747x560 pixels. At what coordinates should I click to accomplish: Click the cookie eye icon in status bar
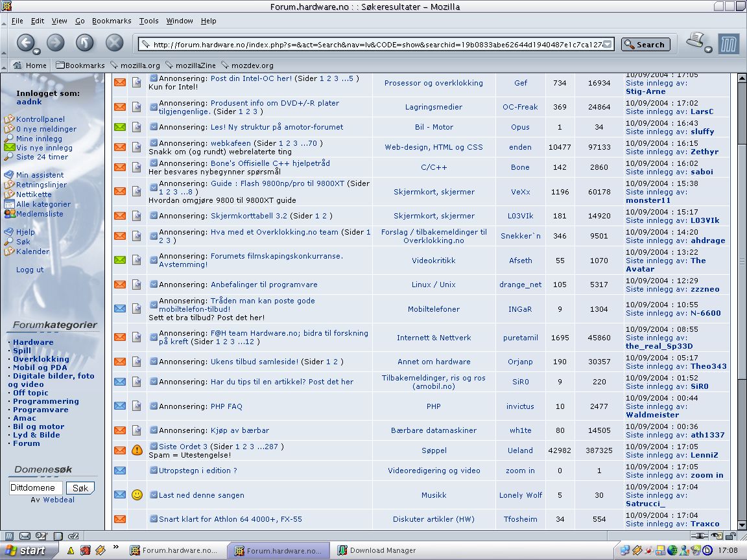(x=717, y=536)
